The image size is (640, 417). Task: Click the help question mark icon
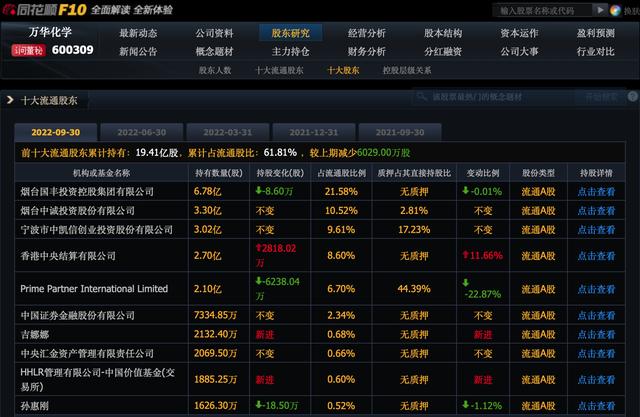pos(633,97)
